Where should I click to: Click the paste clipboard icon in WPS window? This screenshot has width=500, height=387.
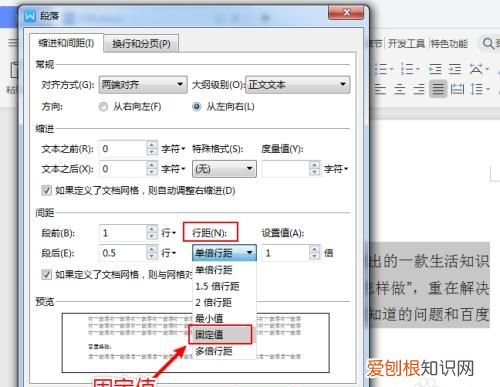[x=14, y=70]
